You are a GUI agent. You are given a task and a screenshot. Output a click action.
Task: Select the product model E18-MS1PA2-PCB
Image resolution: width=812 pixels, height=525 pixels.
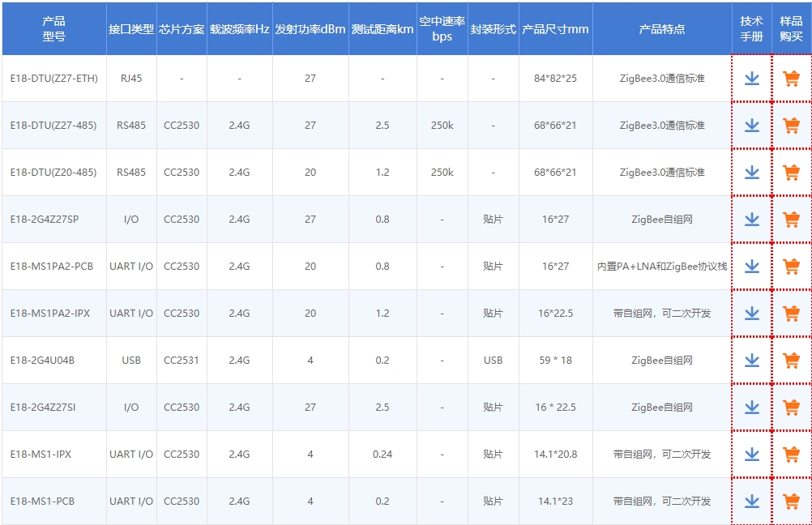pyautogui.click(x=53, y=266)
